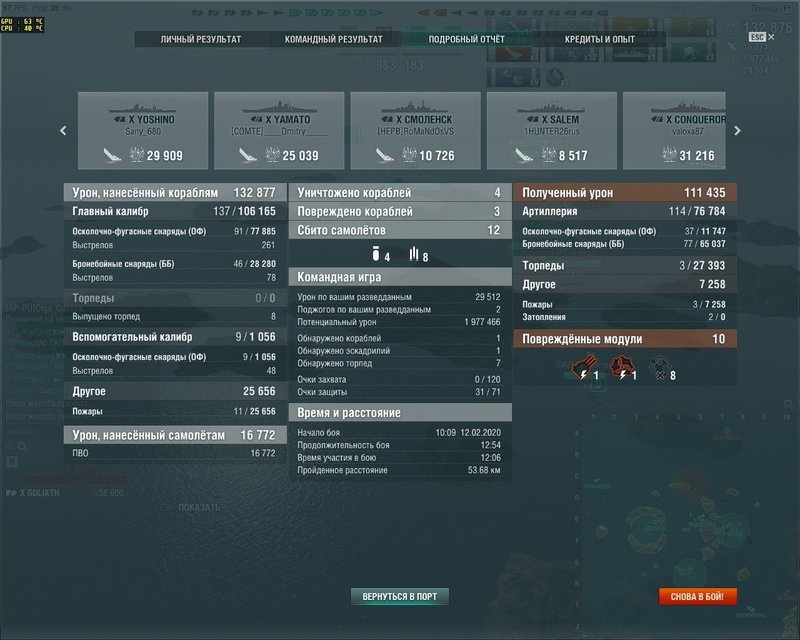Click the damaged engine module icon

point(621,367)
